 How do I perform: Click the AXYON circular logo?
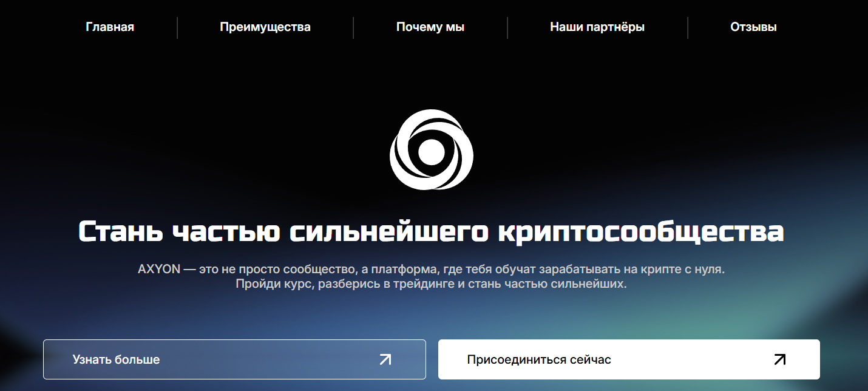pos(432,149)
